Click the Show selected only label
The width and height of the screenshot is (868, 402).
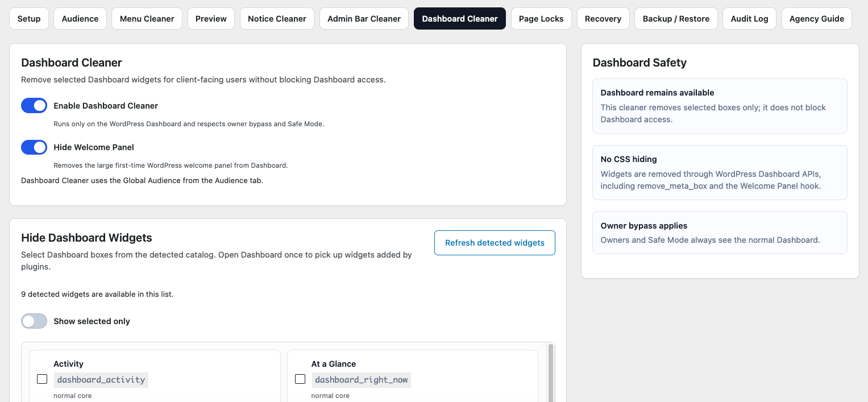tap(92, 321)
